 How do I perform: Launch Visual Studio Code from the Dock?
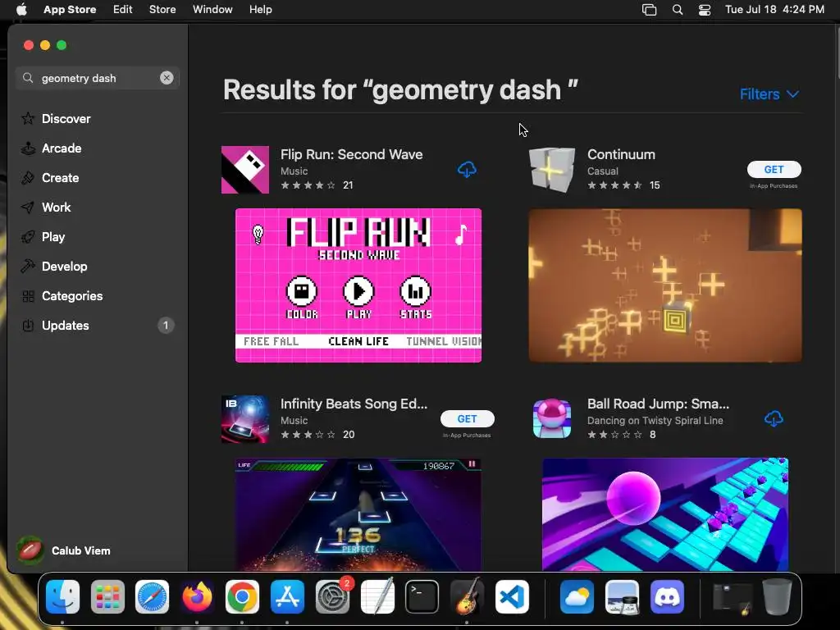pos(512,597)
